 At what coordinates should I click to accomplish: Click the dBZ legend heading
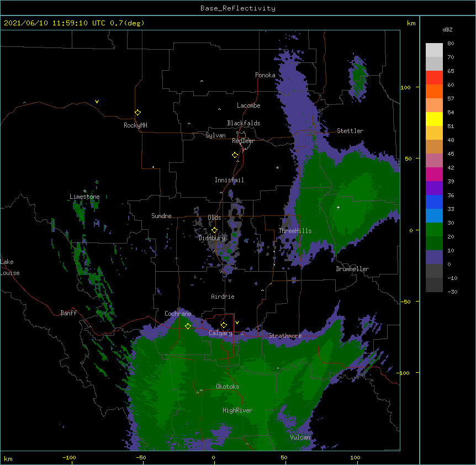[447, 30]
